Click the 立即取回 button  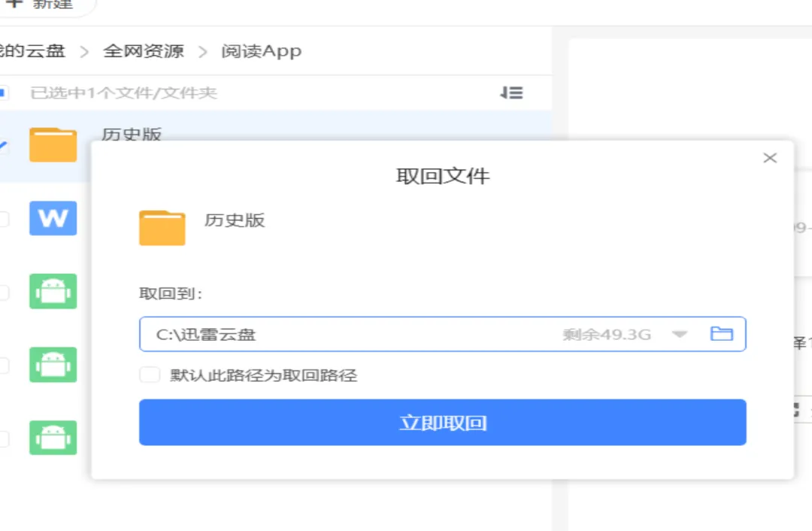(x=442, y=422)
